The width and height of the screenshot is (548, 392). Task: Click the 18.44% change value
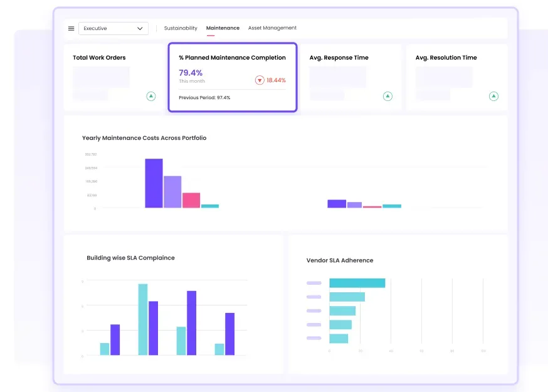tap(276, 80)
